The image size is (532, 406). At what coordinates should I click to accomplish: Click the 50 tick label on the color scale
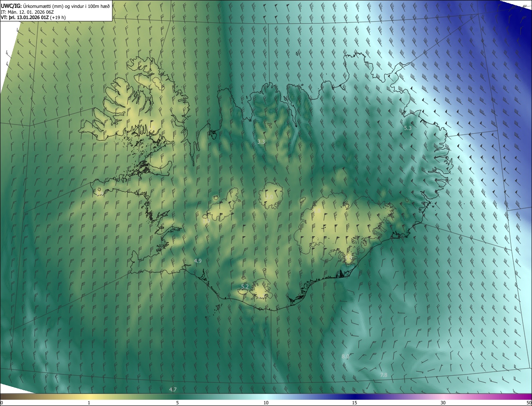tap(529, 403)
